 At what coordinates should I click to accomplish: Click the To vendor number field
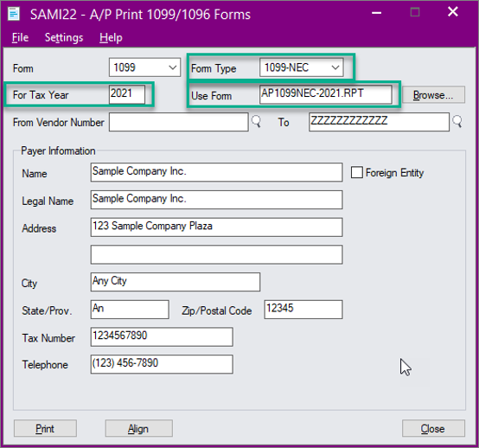pyautogui.click(x=379, y=122)
